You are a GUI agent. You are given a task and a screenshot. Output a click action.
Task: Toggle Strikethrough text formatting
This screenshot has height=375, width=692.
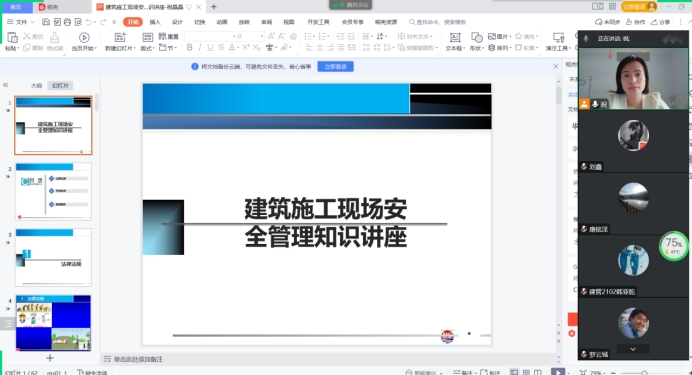(x=221, y=47)
